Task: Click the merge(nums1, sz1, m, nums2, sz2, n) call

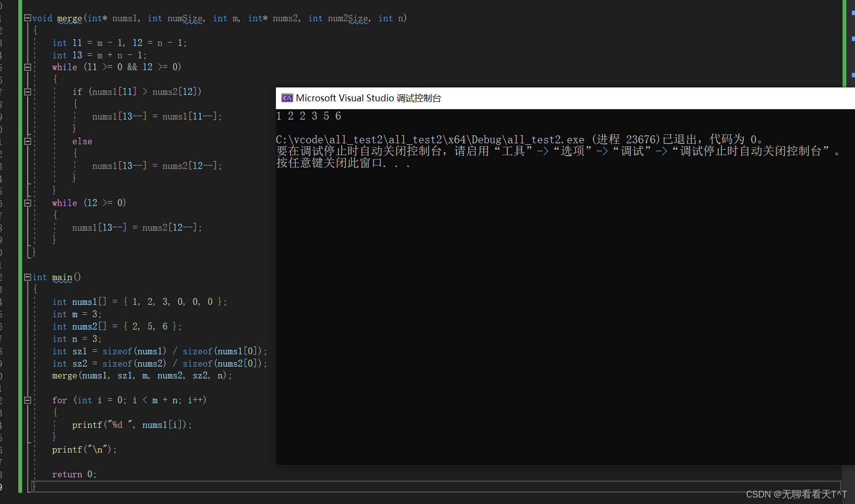Action: coord(142,376)
